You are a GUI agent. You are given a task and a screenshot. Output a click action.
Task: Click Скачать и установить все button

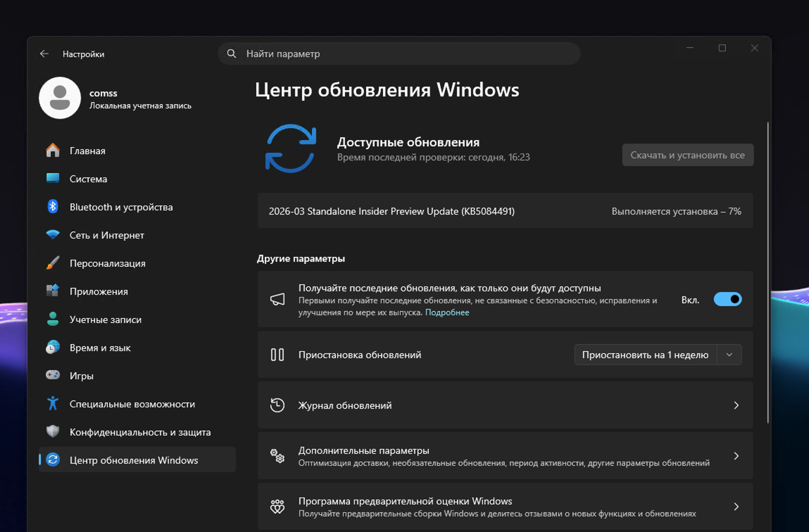pos(688,155)
